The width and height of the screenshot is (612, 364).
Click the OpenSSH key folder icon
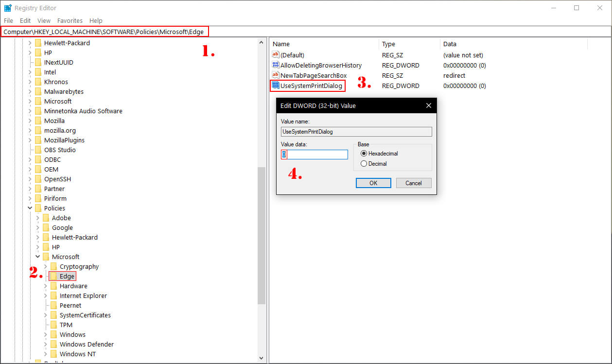[x=38, y=179]
